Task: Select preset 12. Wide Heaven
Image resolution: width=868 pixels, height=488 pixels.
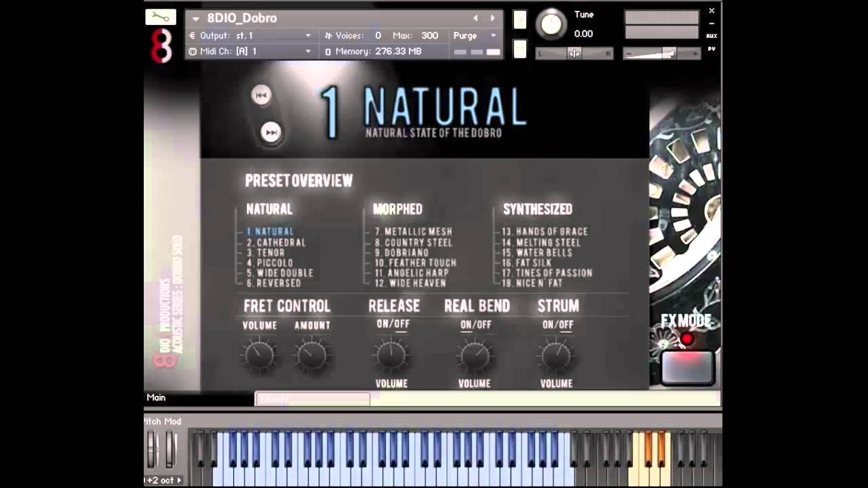Action: coord(410,283)
